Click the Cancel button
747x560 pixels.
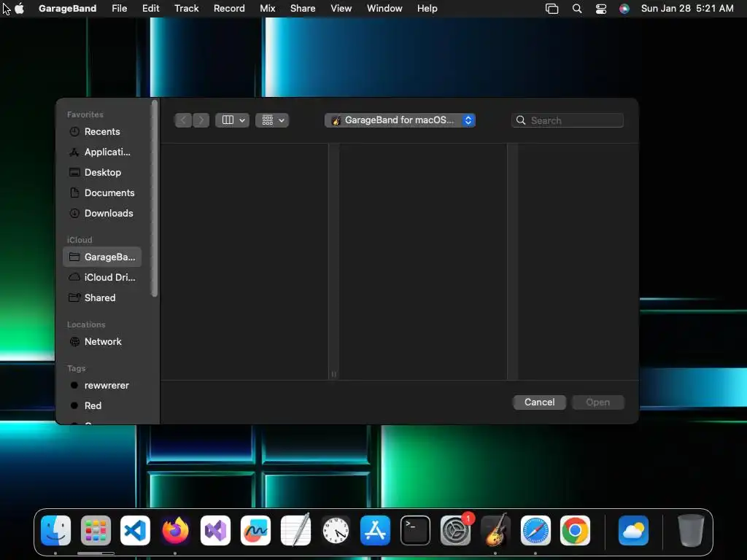coord(539,402)
